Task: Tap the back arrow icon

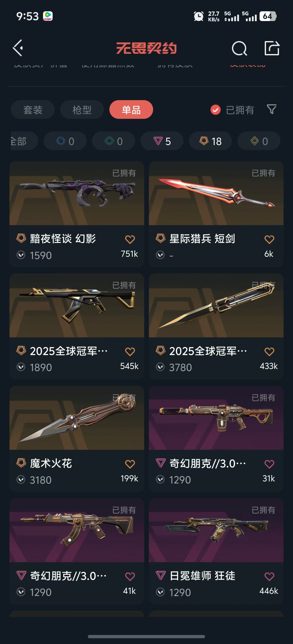Action: click(18, 48)
